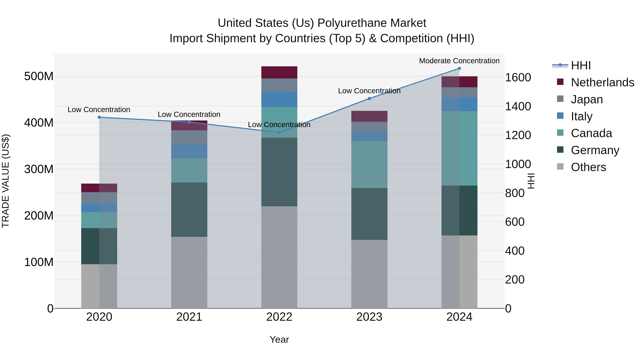
Task: Click the 400M y-axis tick label
Action: point(39,123)
